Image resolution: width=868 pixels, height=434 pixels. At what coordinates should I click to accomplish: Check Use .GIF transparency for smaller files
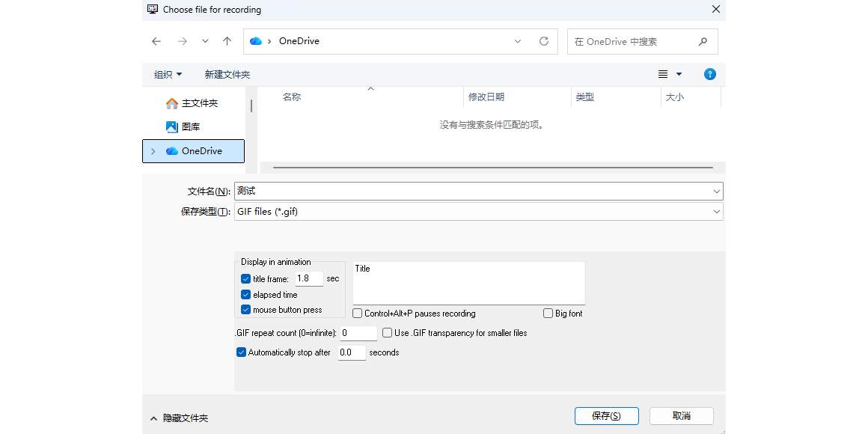(387, 332)
